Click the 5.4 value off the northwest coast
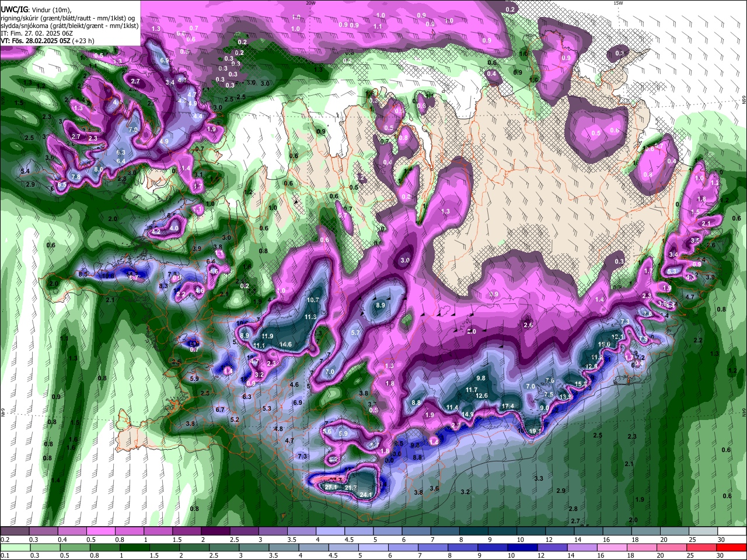Viewport: 747px width, 560px height. point(25,171)
